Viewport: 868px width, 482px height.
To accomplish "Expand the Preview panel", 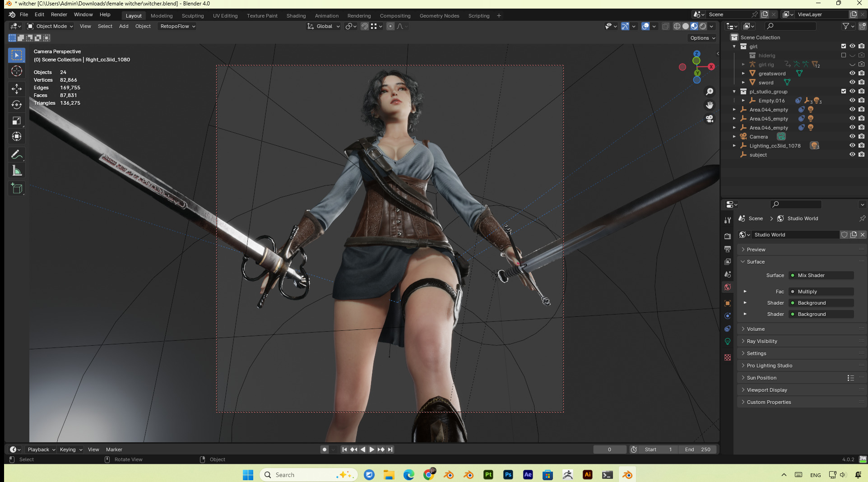I will click(802, 250).
